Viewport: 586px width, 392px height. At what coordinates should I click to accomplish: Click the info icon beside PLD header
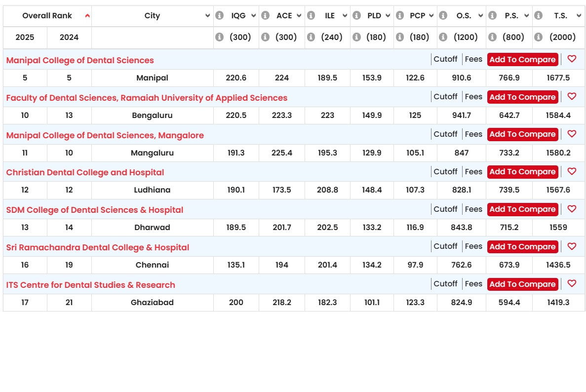(x=357, y=15)
